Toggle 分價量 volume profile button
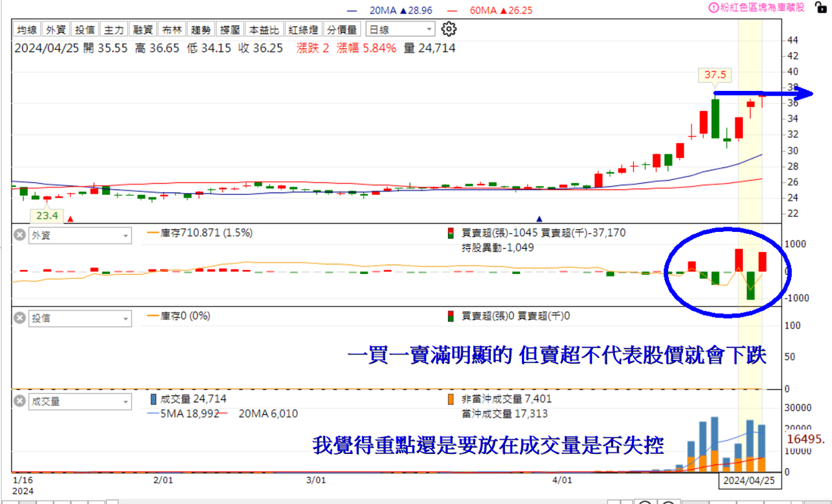This screenshot has width=832, height=504. click(342, 29)
